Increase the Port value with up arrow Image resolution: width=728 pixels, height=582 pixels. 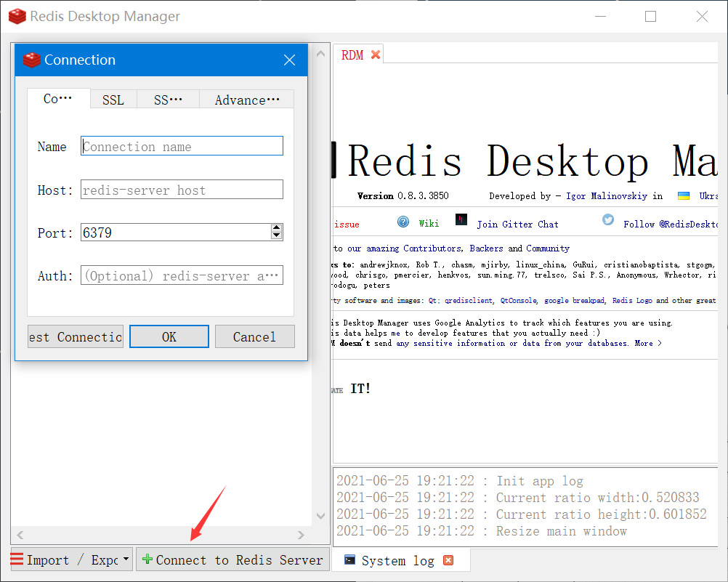click(x=276, y=227)
